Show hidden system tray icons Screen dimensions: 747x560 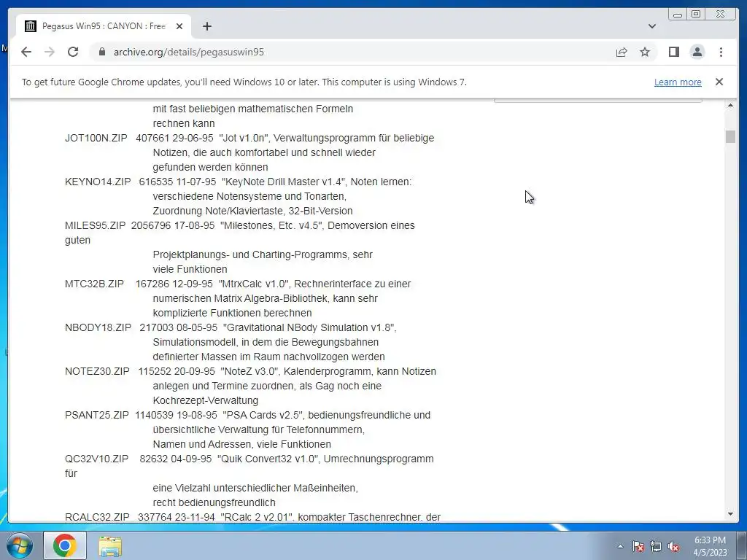[x=620, y=546]
